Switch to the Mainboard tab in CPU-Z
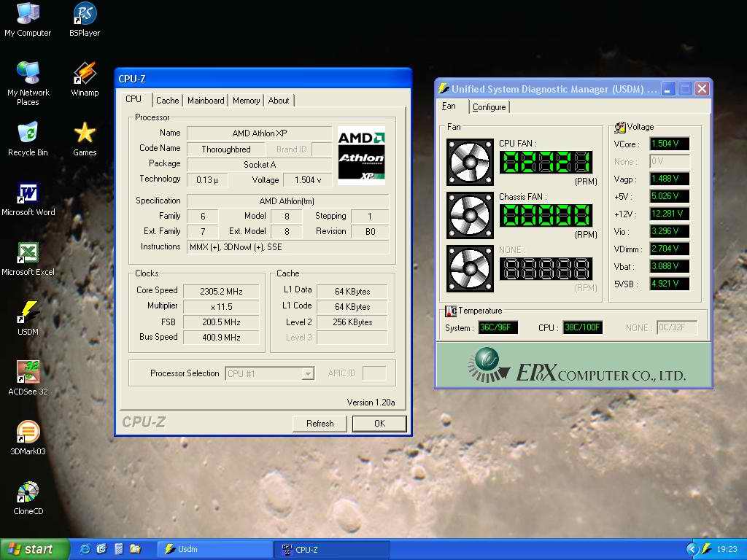The height and width of the screenshot is (560, 747). 206,101
